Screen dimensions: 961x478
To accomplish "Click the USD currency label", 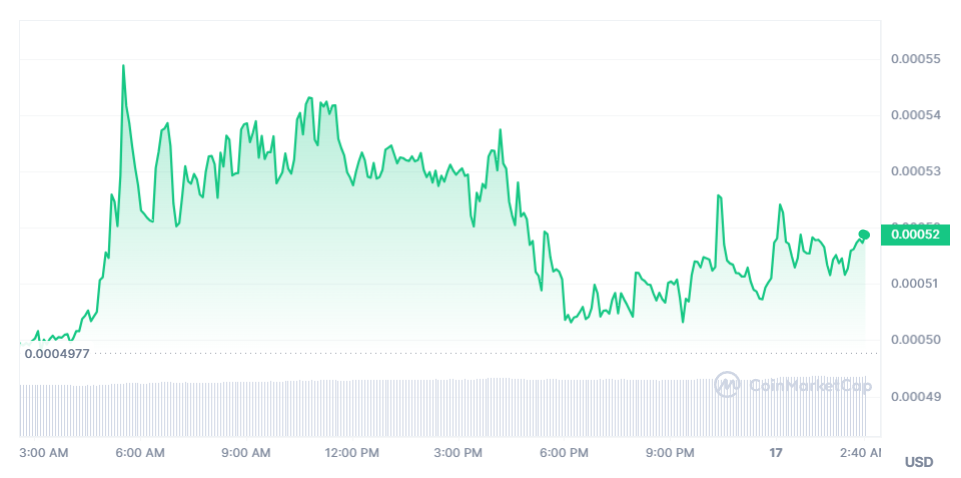I will coord(918,462).
